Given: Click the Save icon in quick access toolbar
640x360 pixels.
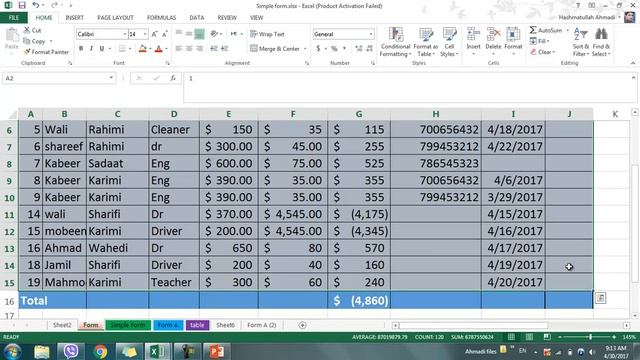Looking at the screenshot, I should pos(22,6).
